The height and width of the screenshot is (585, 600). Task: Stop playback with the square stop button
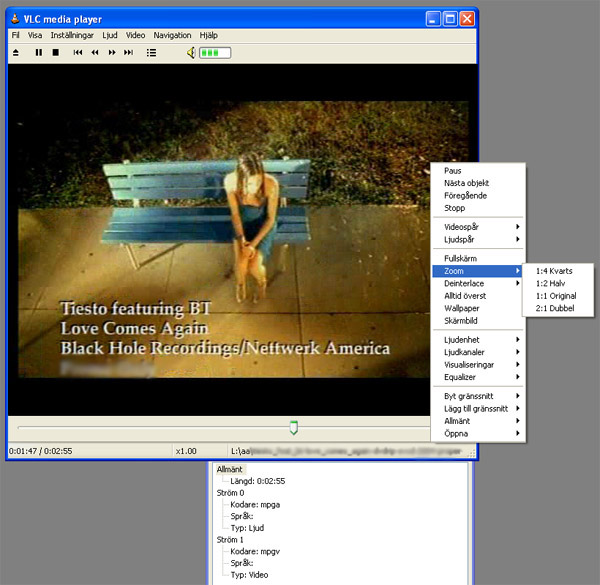point(56,52)
